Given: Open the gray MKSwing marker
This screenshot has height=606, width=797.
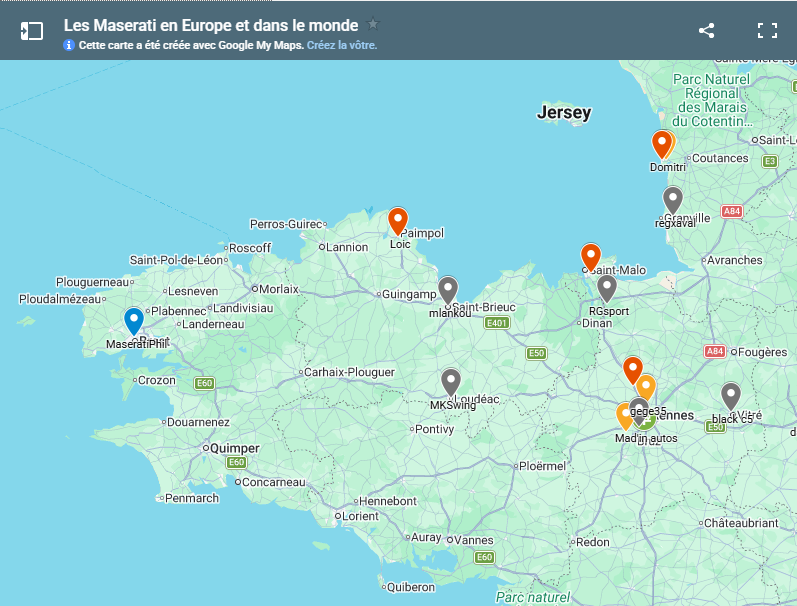Looking at the screenshot, I should pyautogui.click(x=451, y=381).
